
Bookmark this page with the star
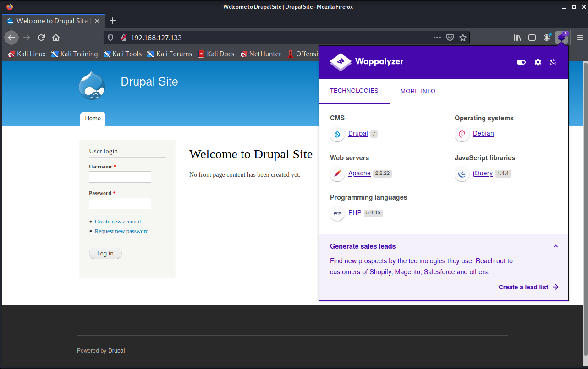coord(463,38)
